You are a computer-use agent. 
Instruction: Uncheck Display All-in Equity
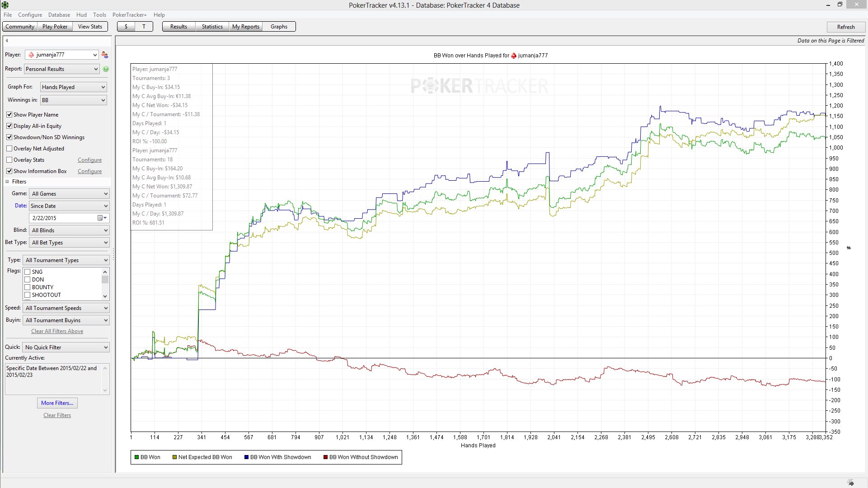pos(9,126)
